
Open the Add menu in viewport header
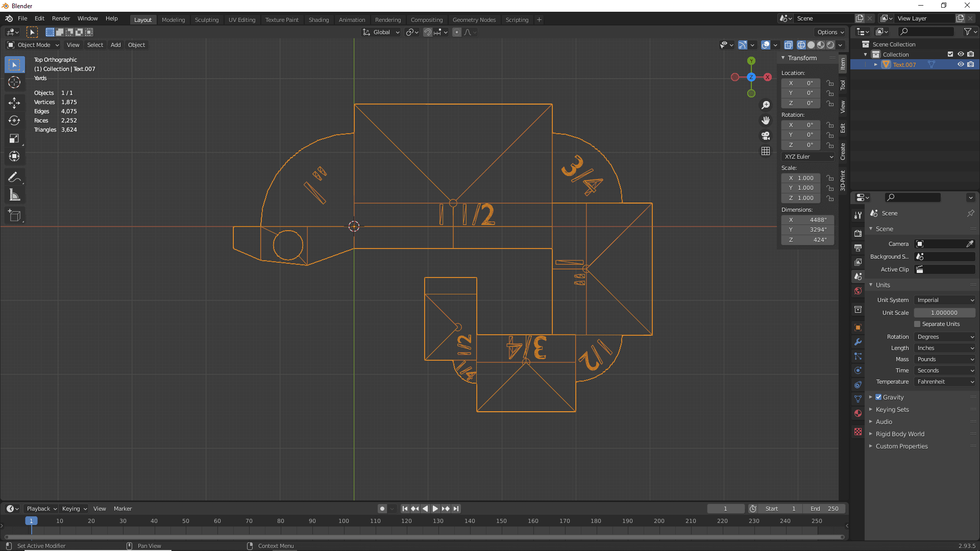coord(116,45)
